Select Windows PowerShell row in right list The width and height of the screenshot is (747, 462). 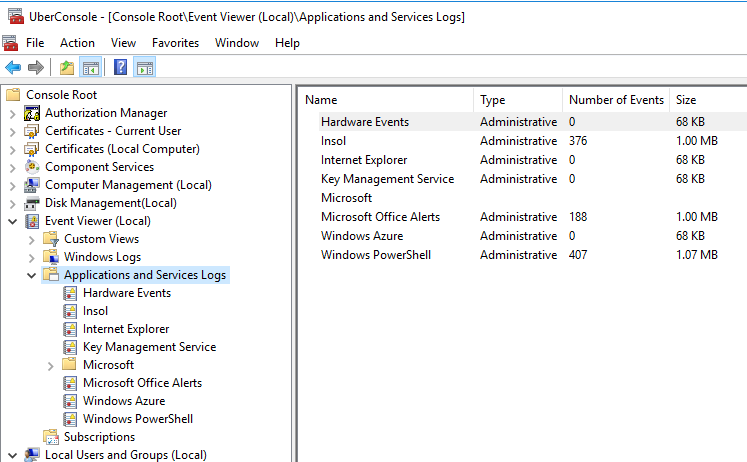(375, 255)
